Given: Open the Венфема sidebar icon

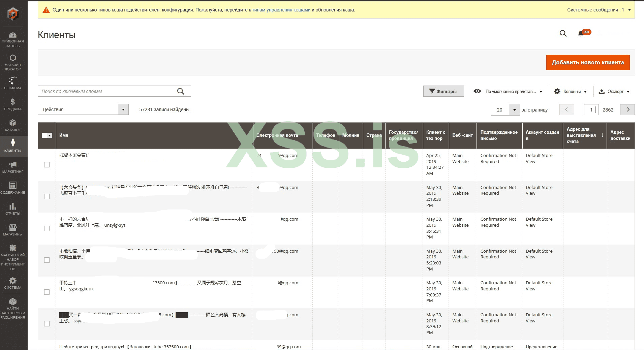Looking at the screenshot, I should coord(13,80).
